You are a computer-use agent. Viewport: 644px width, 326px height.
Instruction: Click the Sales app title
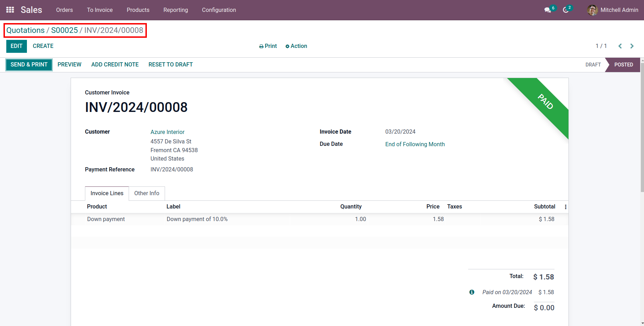pos(31,10)
